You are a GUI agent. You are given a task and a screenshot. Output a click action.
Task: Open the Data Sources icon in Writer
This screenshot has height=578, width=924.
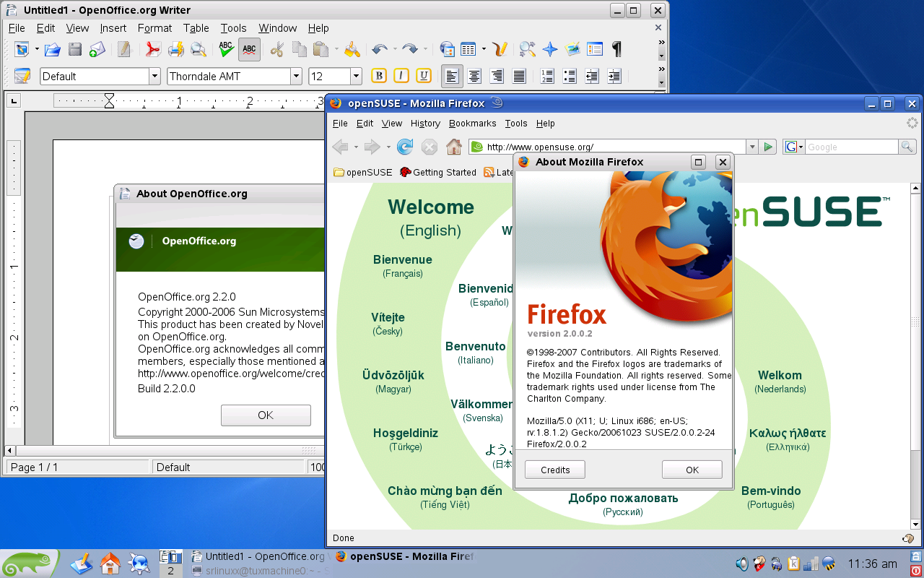tap(595, 49)
